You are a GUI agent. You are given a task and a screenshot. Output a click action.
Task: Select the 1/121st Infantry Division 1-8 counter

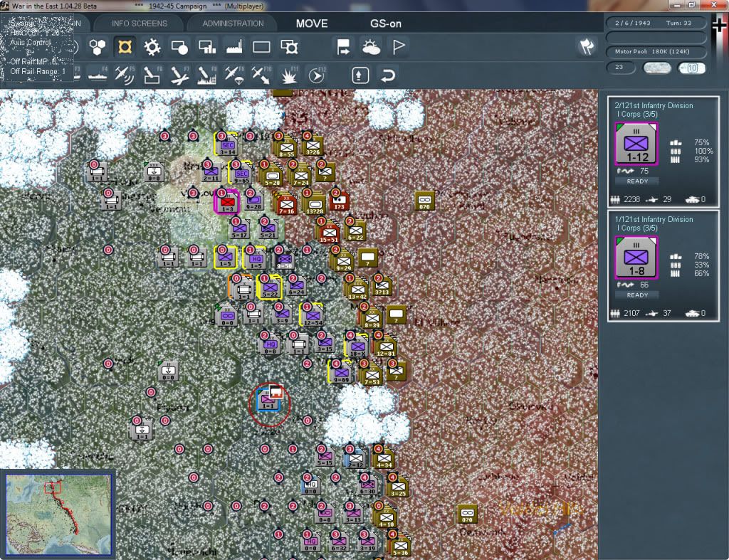(x=636, y=258)
